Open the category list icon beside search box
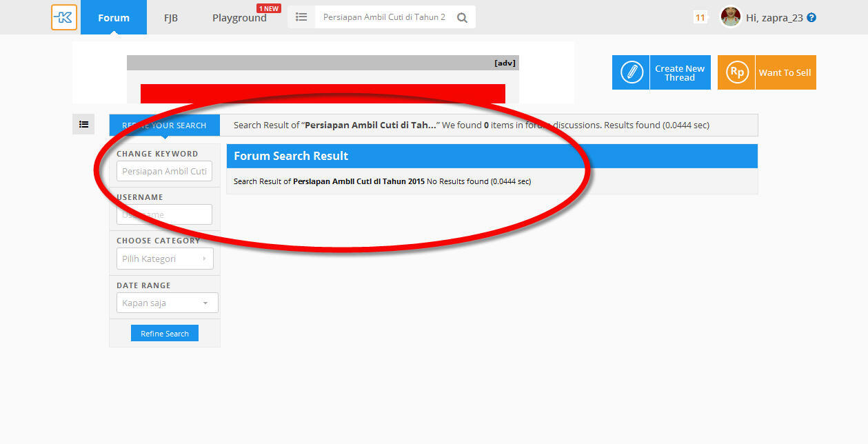This screenshot has height=444, width=868. click(301, 17)
